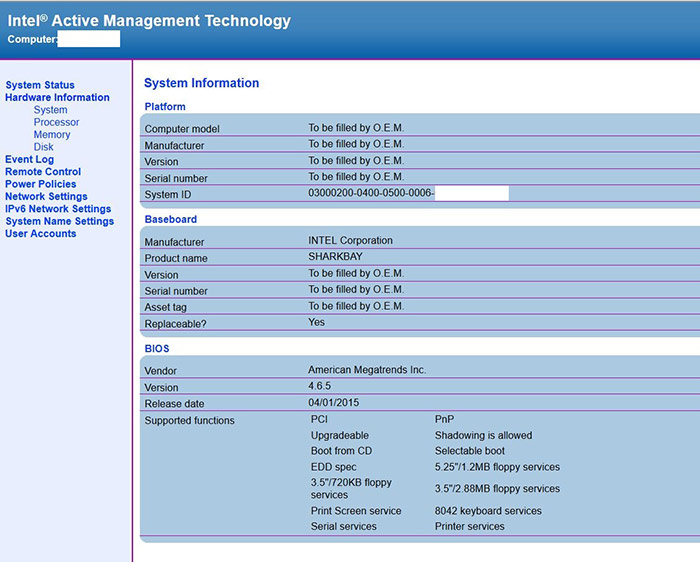Open Network Settings
This screenshot has width=700, height=562.
pyautogui.click(x=46, y=196)
